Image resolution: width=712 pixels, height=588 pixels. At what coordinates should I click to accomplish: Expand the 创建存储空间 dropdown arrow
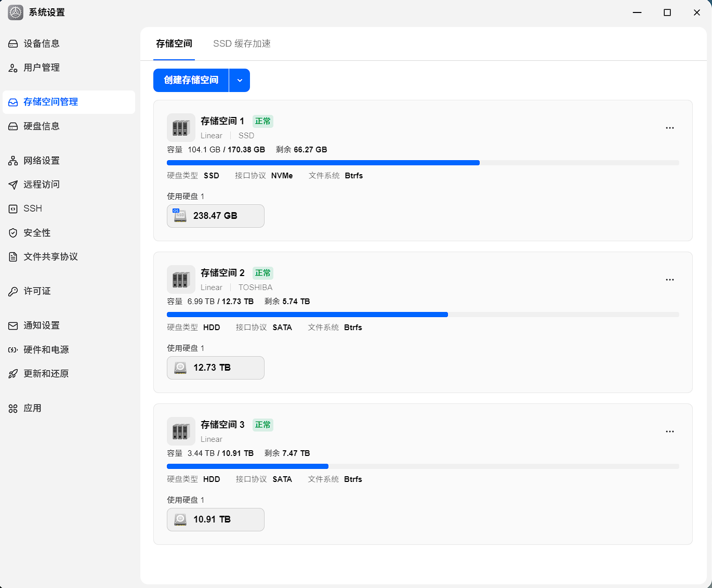coord(240,80)
